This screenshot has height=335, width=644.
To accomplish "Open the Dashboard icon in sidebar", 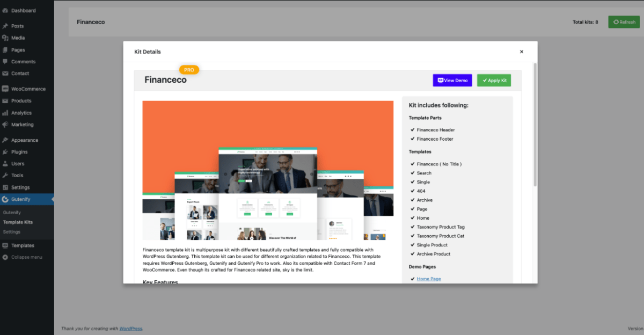I will tap(5, 10).
